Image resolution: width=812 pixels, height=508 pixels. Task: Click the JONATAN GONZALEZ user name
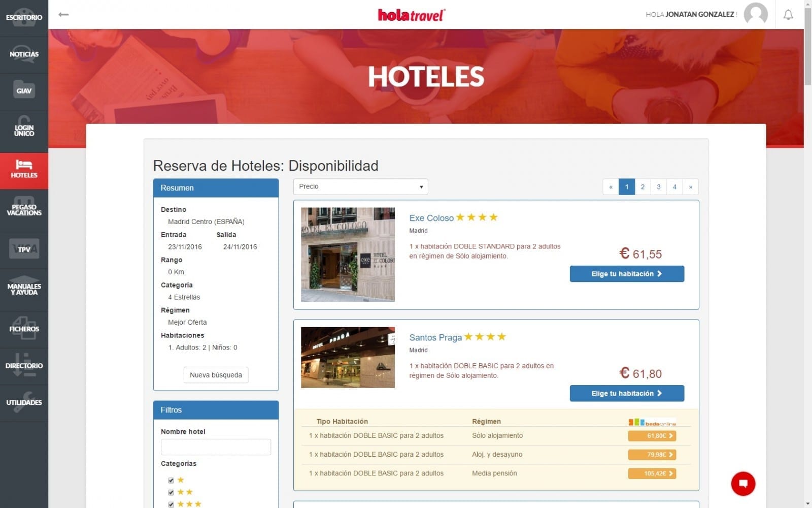coord(700,14)
